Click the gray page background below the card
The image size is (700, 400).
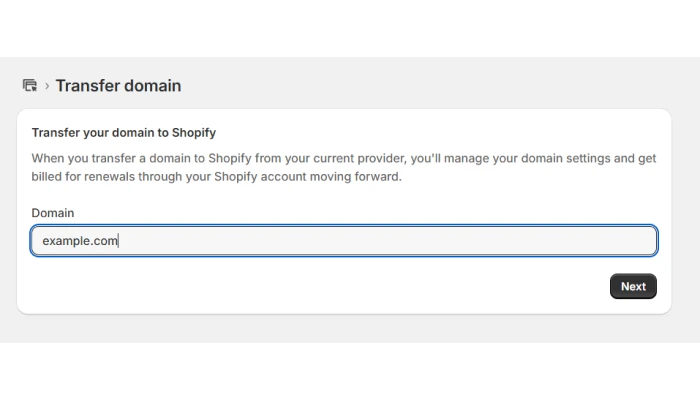[350, 329]
